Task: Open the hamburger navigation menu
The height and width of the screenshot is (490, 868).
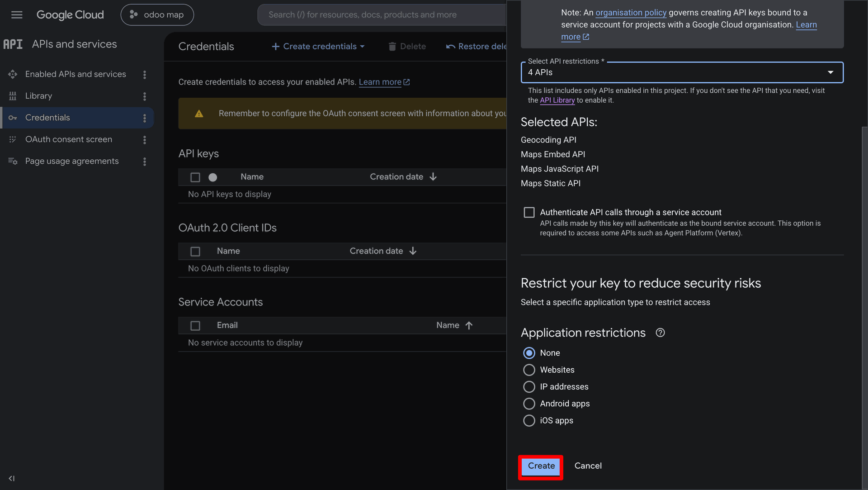Action: coord(17,15)
